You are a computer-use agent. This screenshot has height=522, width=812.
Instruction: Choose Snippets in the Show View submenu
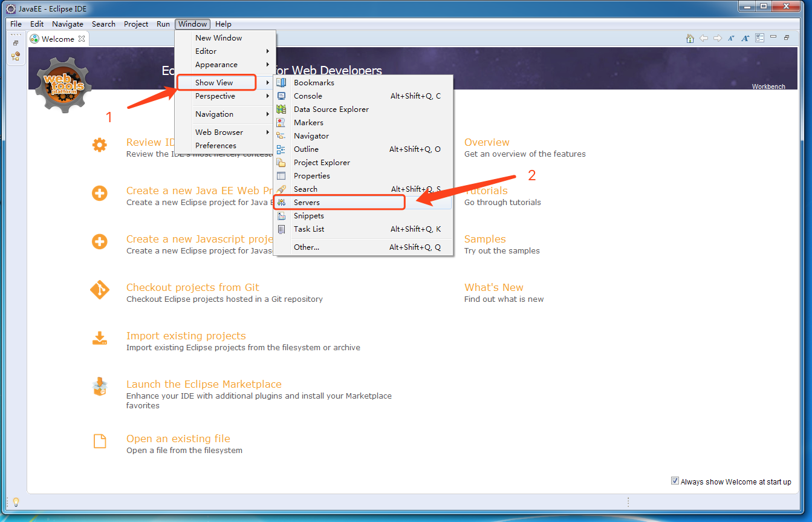pos(363,215)
